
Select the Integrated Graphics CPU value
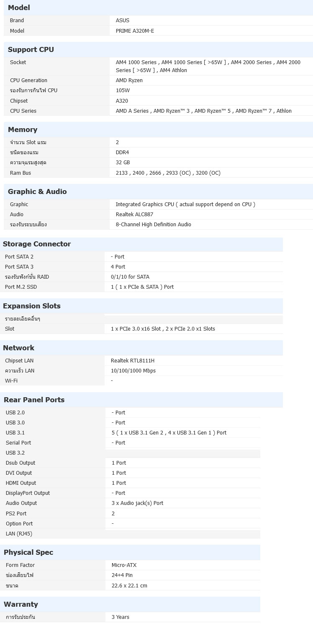tap(185, 204)
